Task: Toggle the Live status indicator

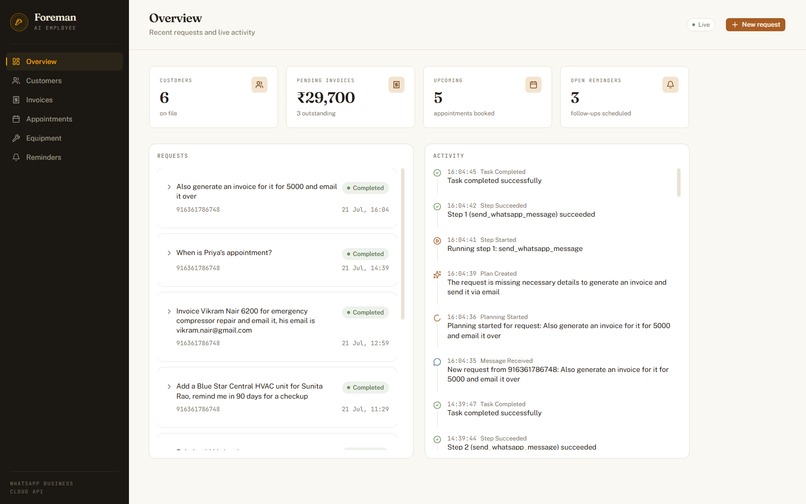Action: 701,25
